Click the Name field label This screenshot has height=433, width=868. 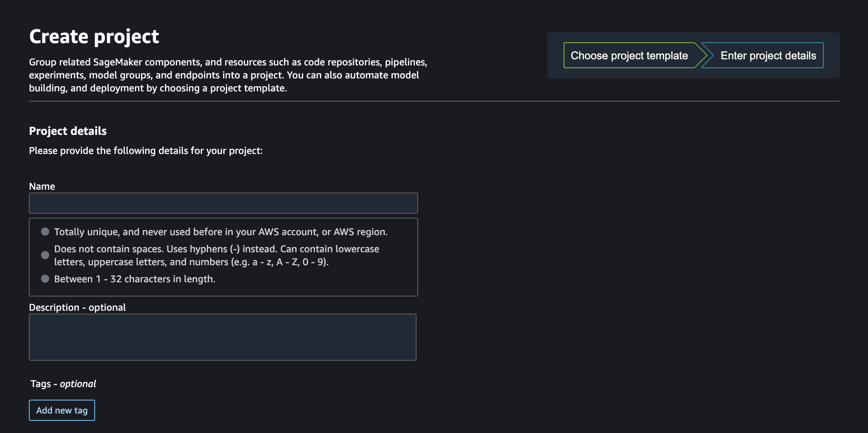coord(42,186)
